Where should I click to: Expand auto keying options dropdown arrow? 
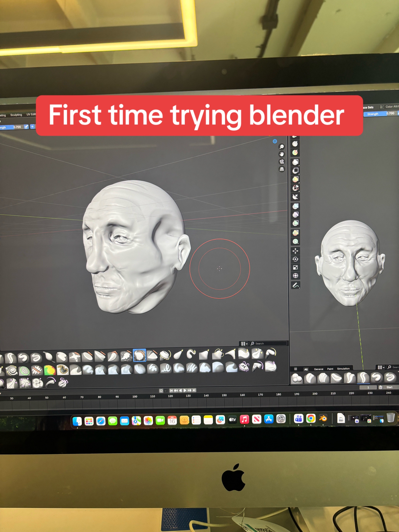[x=166, y=391]
